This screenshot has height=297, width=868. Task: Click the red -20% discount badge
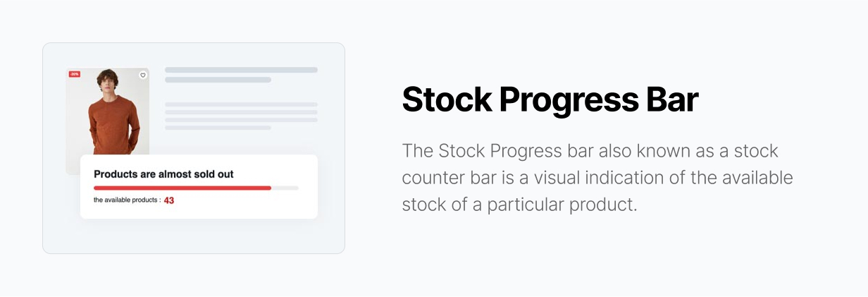tap(74, 74)
